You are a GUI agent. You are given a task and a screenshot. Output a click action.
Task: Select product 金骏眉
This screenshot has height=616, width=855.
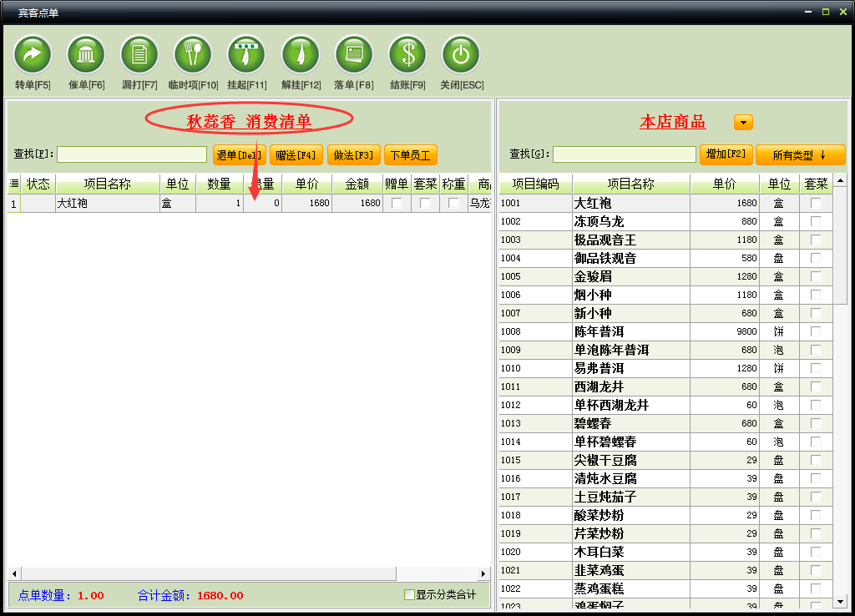click(x=665, y=276)
